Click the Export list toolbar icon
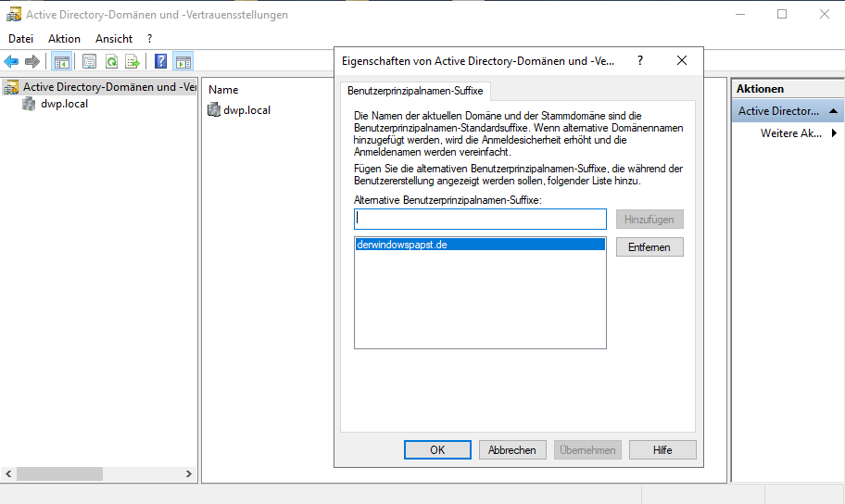 click(132, 62)
